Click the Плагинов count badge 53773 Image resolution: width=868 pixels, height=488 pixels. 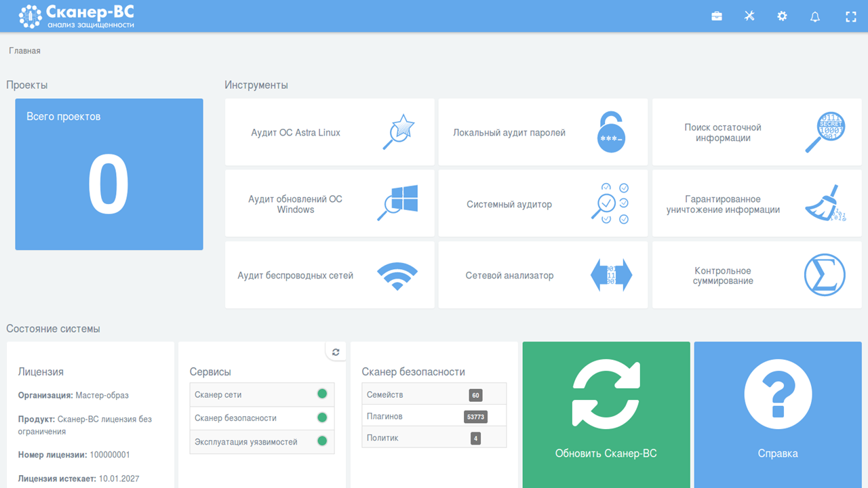click(x=475, y=417)
